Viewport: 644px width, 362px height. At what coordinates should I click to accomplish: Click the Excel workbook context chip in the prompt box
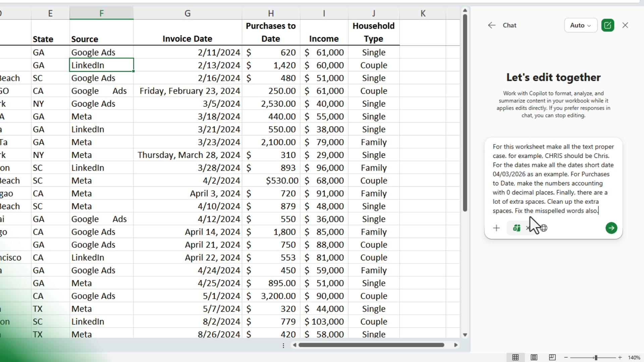pos(517,228)
